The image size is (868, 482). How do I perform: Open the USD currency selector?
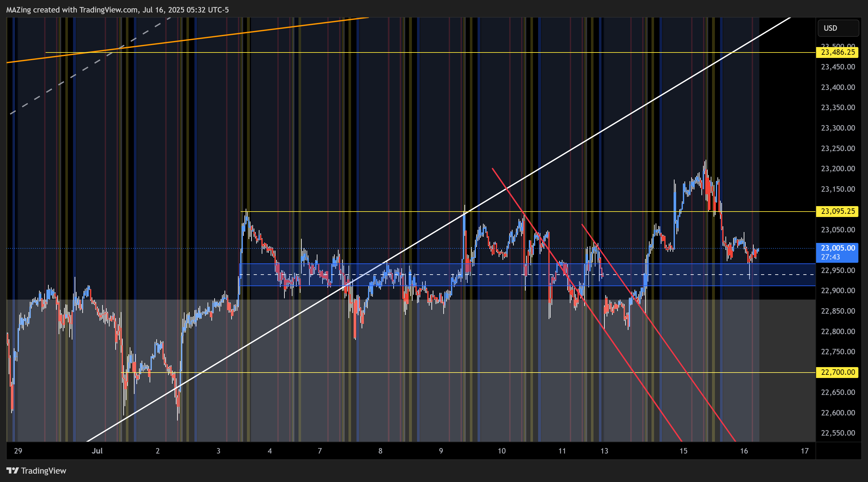tap(838, 28)
